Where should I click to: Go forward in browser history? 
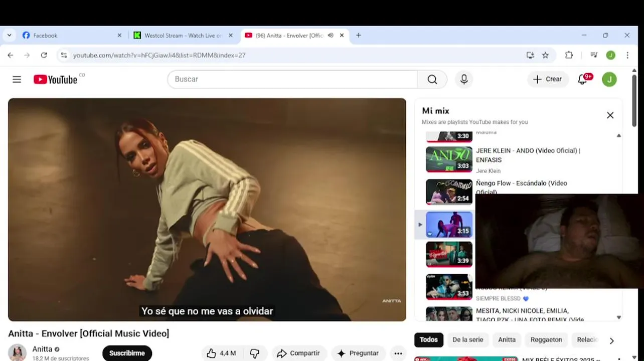[27, 55]
